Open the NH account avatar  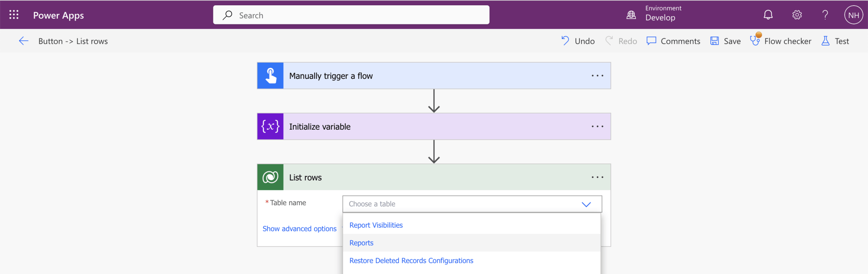tap(853, 15)
